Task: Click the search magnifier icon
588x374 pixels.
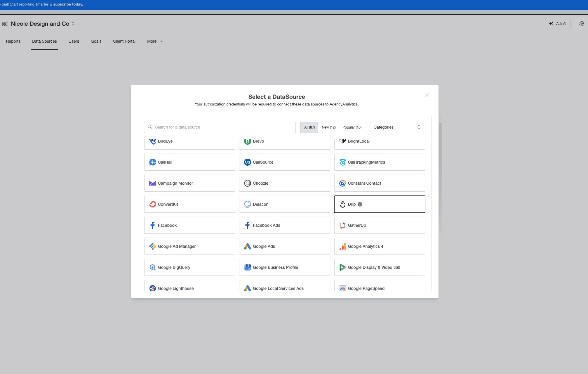Action: point(150,127)
